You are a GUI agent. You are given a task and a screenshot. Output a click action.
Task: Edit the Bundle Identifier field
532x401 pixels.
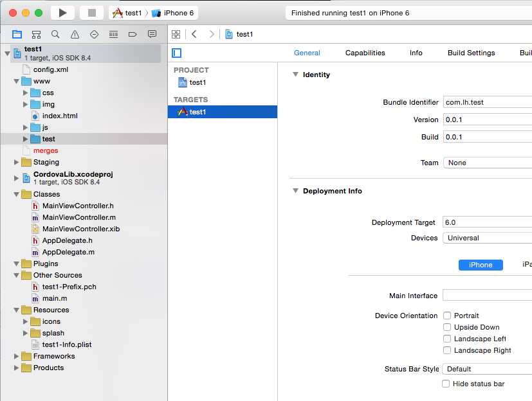coord(488,102)
